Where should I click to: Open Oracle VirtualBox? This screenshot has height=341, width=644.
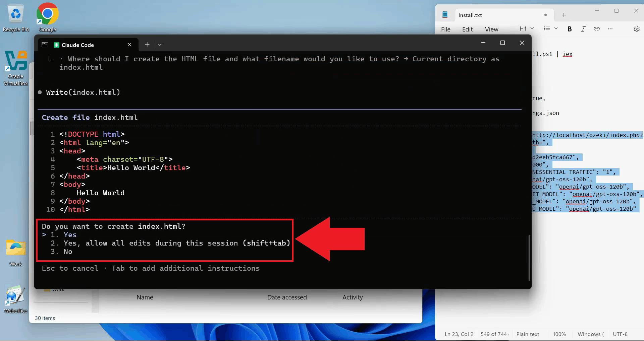pos(15,62)
